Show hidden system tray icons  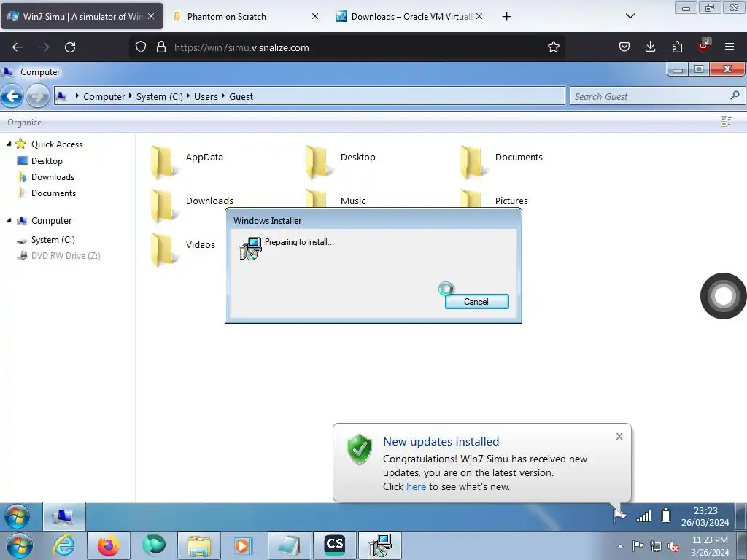click(x=620, y=546)
